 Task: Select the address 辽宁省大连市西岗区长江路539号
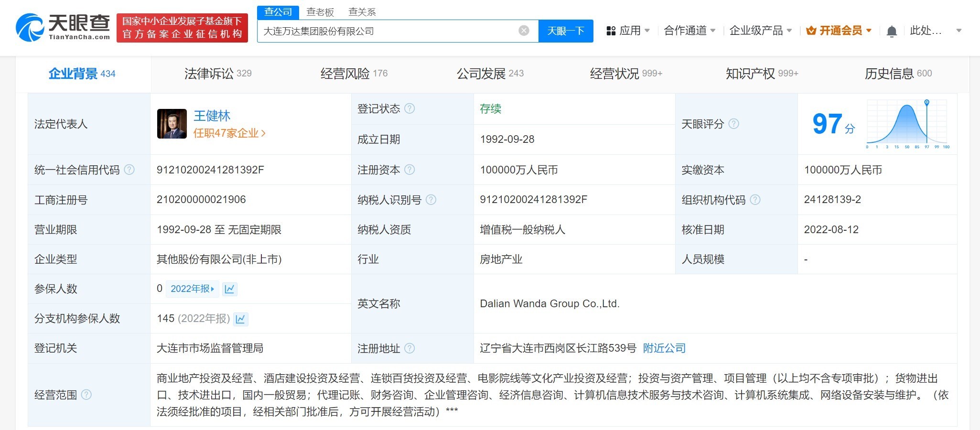(x=558, y=348)
